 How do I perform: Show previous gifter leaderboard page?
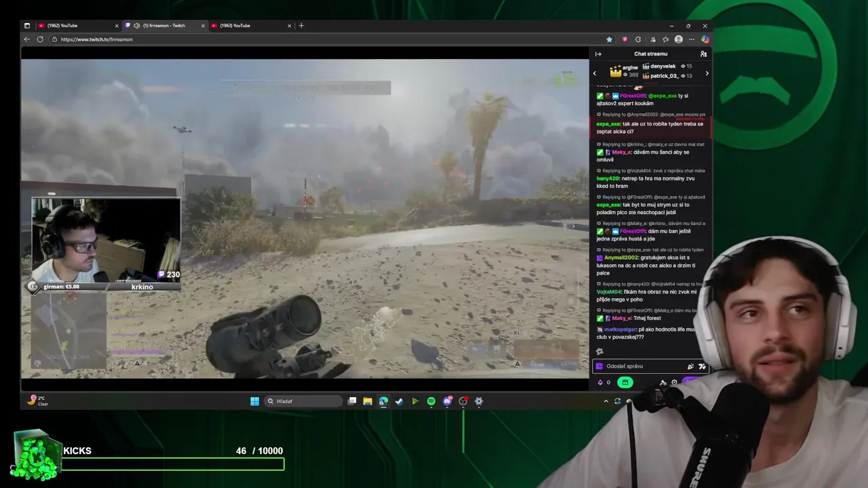(595, 73)
